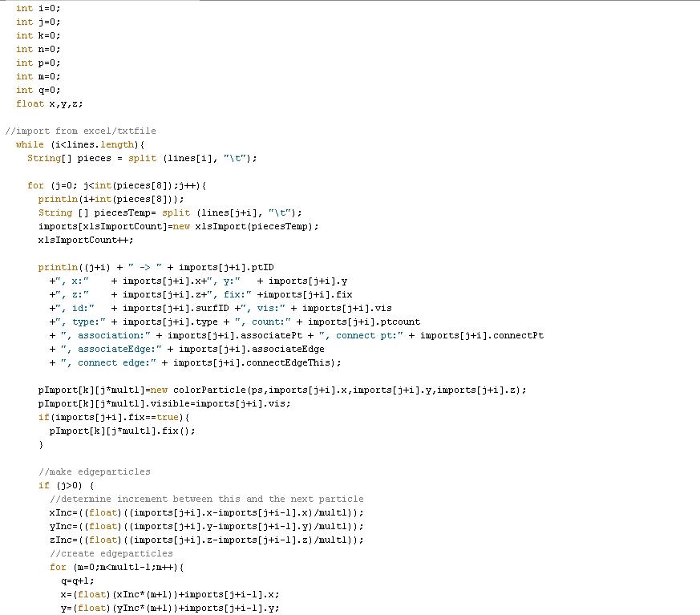Click the 'String[] pieces = split' line
The width and height of the screenshot is (700, 615).
(x=142, y=158)
